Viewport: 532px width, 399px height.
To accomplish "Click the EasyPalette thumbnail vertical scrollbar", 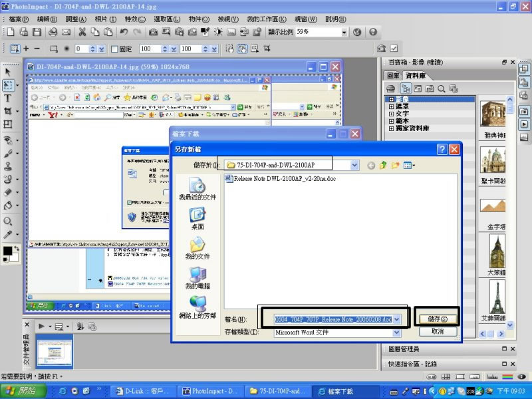I will 509,212.
